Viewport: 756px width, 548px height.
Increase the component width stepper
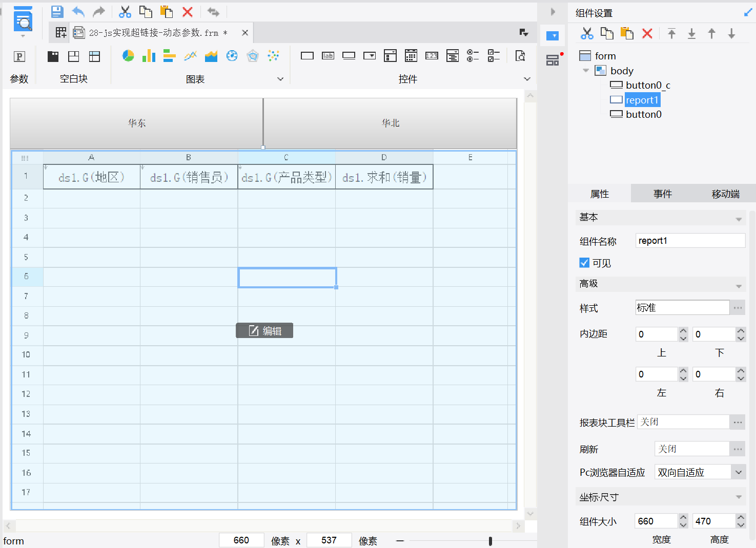pyautogui.click(x=683, y=518)
